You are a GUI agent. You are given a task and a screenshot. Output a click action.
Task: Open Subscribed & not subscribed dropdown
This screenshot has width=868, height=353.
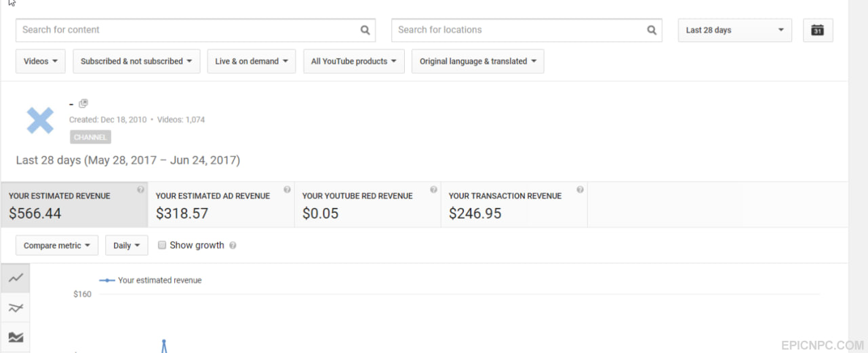136,61
